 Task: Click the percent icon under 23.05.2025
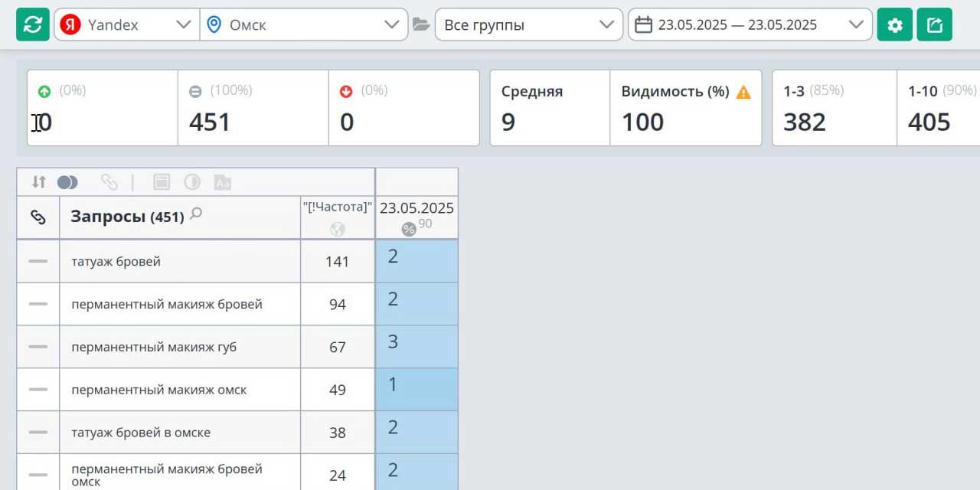[409, 229]
